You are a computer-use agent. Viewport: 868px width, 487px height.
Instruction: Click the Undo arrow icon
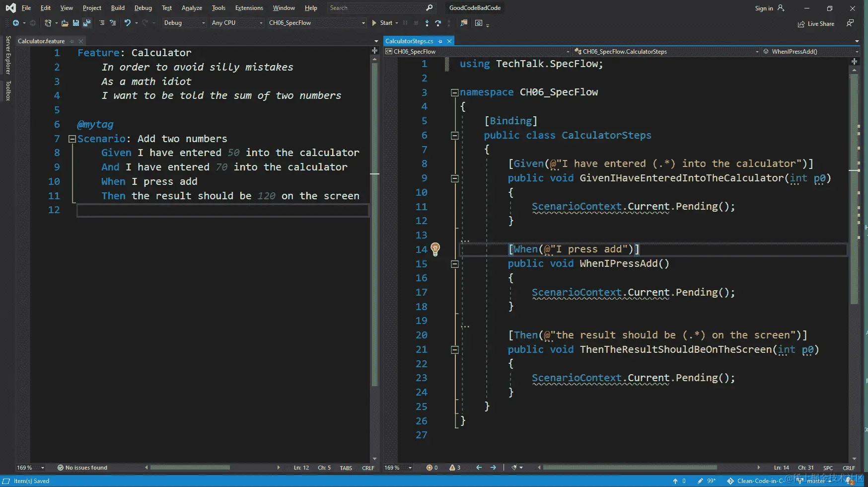(127, 23)
